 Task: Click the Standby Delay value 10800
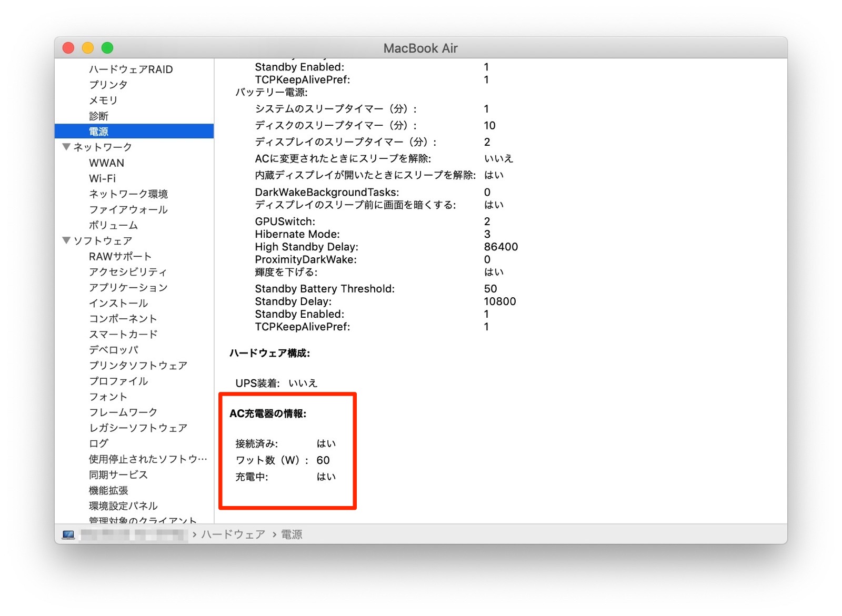[x=500, y=301]
